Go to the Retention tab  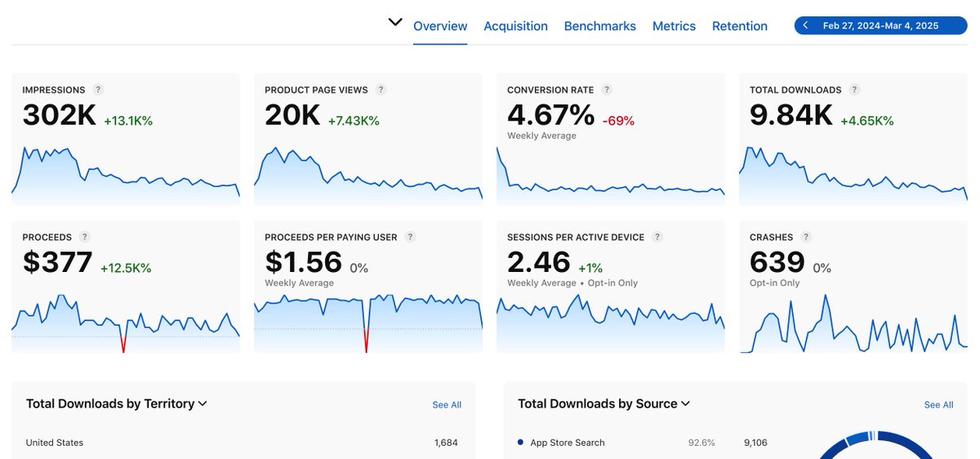(x=740, y=26)
